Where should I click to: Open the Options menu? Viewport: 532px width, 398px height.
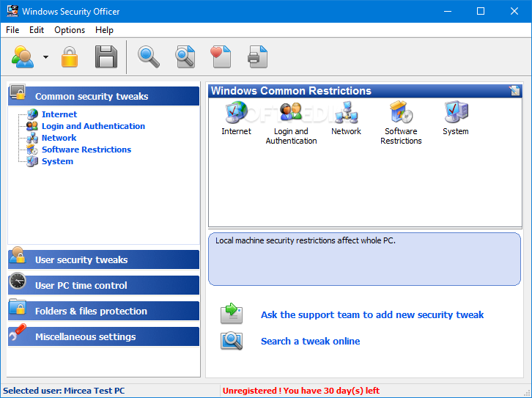70,30
